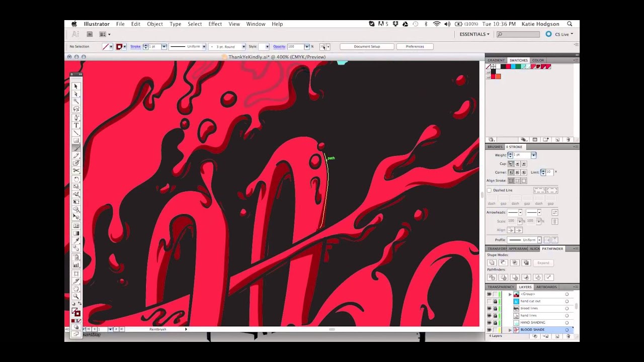
Task: Expand the Group sublayer
Action: click(x=510, y=294)
